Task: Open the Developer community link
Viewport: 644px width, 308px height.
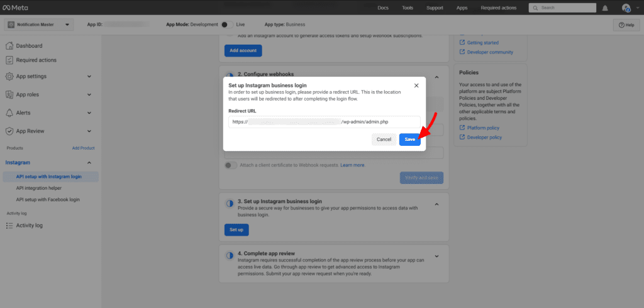Action: click(x=490, y=52)
